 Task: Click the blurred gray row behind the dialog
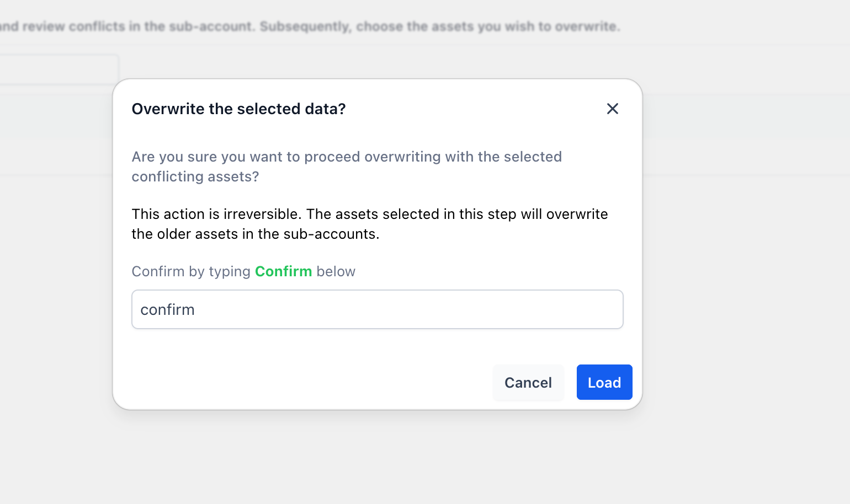tap(55, 116)
